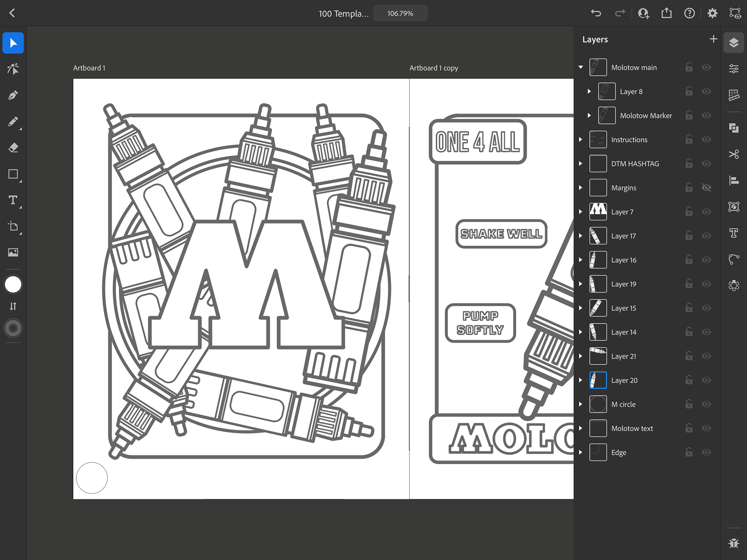
Task: Open the Object panel icon
Action: (x=734, y=207)
